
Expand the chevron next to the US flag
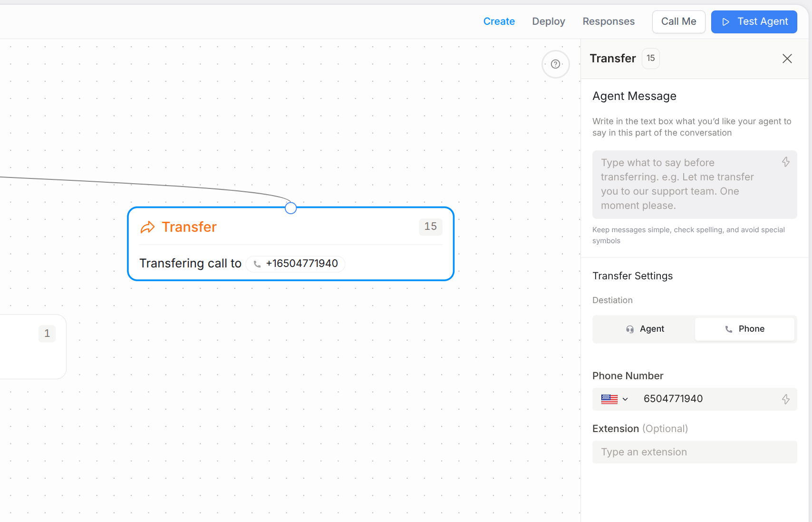coord(625,399)
